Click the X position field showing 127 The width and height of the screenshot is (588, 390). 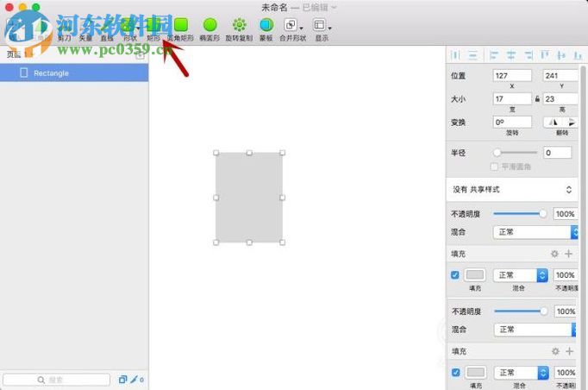click(x=512, y=75)
